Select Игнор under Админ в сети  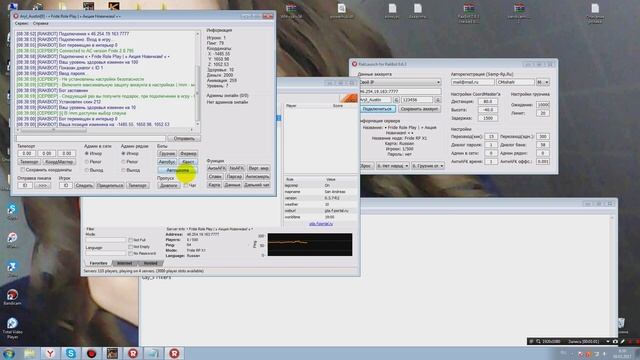coord(87,154)
